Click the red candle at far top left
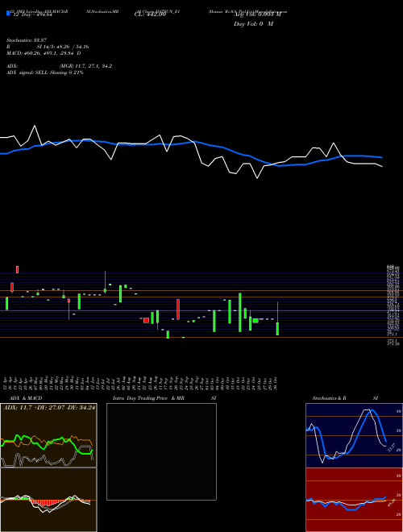The image size is (403, 532). pos(17,269)
